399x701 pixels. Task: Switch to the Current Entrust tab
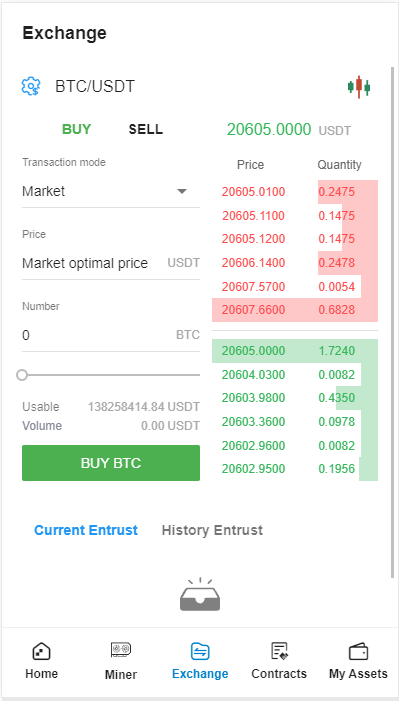(86, 530)
